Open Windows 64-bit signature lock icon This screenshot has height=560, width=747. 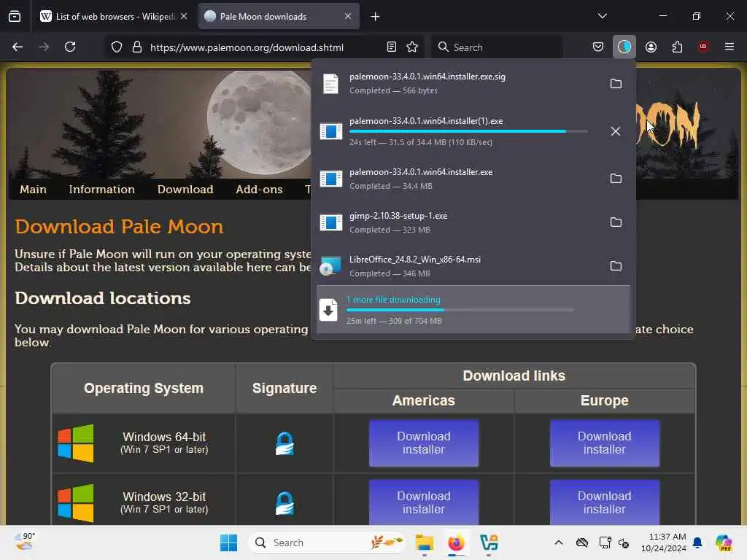coord(285,443)
